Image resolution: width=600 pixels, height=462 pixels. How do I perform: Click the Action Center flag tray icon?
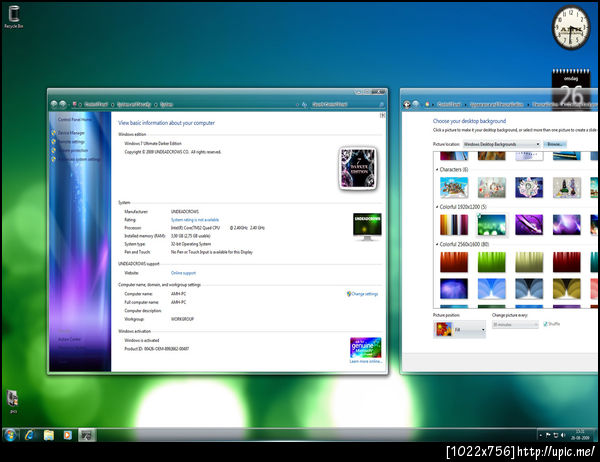coord(548,435)
